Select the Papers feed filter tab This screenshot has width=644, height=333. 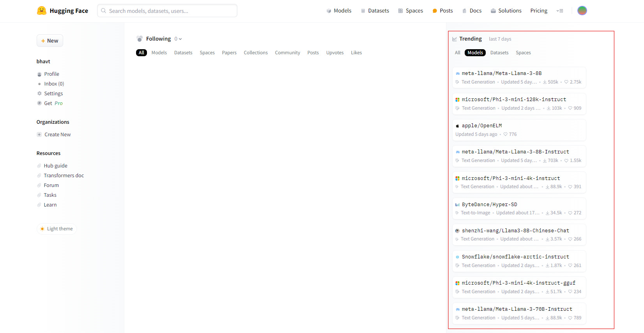pyautogui.click(x=229, y=53)
